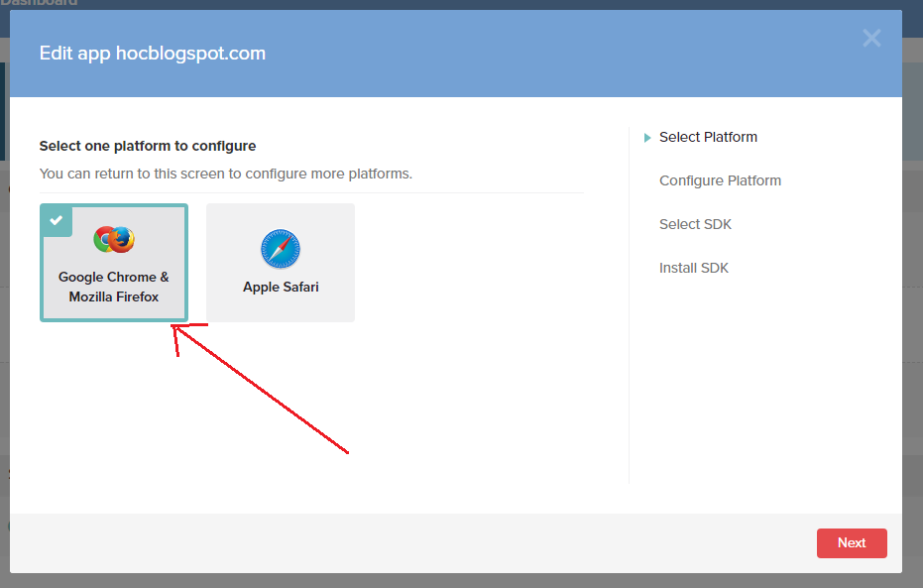Go to the Configure Platform step
Image resolution: width=923 pixels, height=588 pixels.
point(720,180)
